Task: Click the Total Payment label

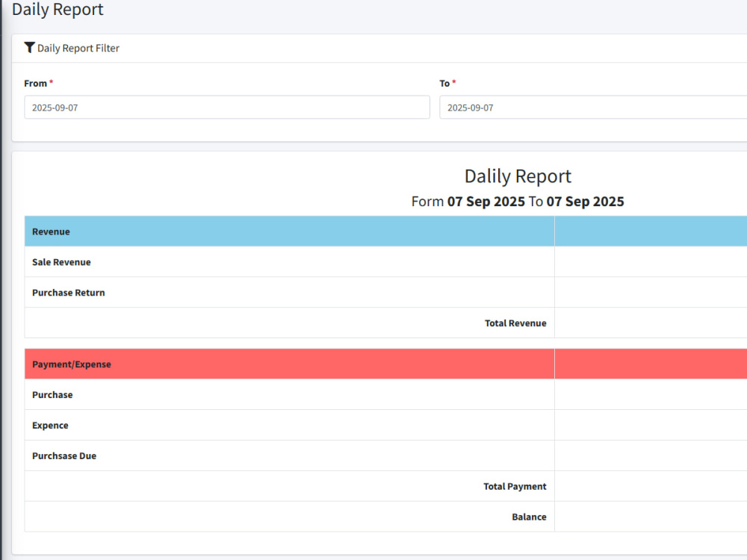Action: (515, 486)
